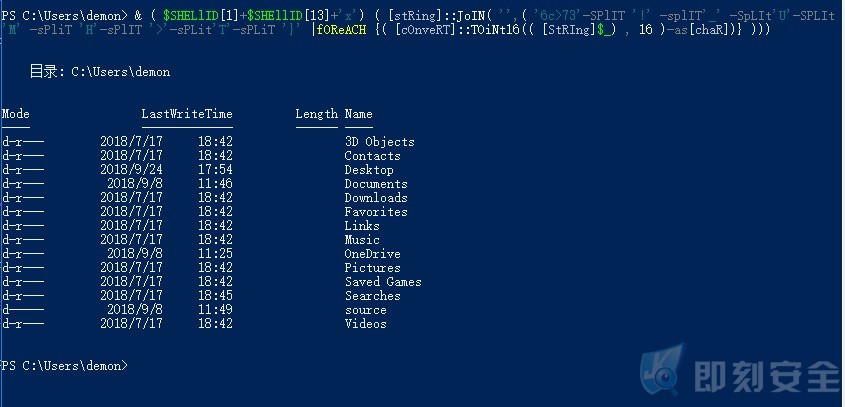845x407 pixels.
Task: Select the Desktop directory name
Action: [x=369, y=170]
